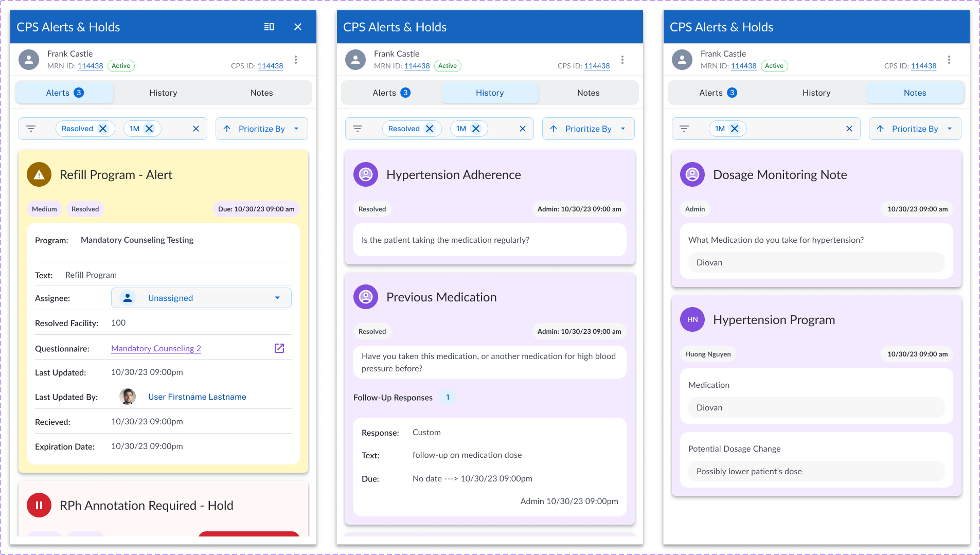
Task: Open the Mandatory Counseling 2 questionnaire link
Action: click(156, 348)
